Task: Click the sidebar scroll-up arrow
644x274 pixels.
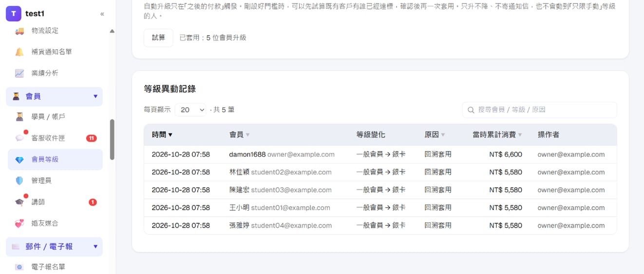Action: (112, 31)
